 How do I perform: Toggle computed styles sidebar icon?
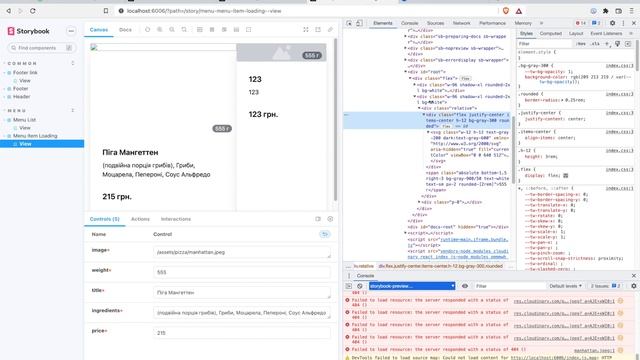(x=628, y=44)
